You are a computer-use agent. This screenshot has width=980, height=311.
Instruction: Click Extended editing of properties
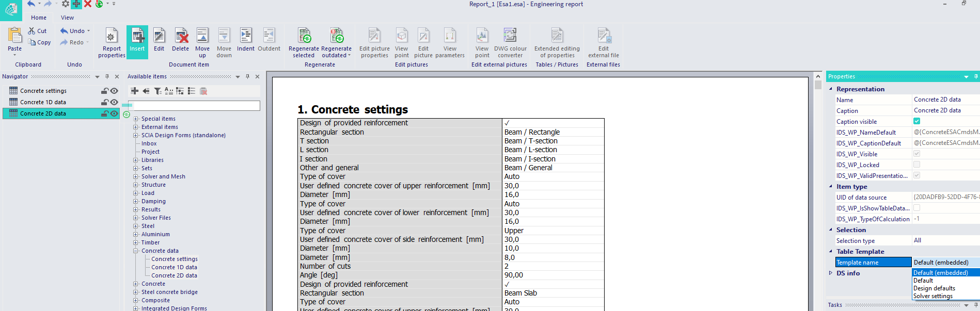click(x=557, y=43)
